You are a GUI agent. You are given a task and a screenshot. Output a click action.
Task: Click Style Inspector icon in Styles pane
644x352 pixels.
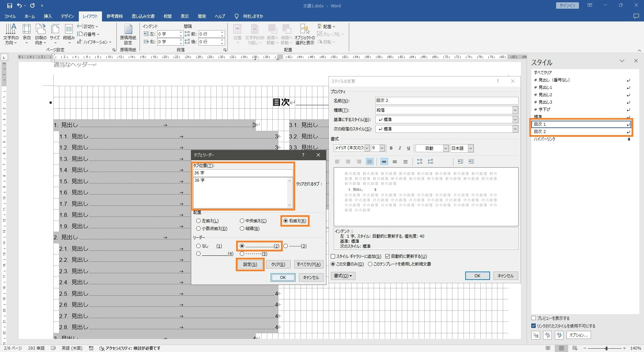pyautogui.click(x=547, y=335)
